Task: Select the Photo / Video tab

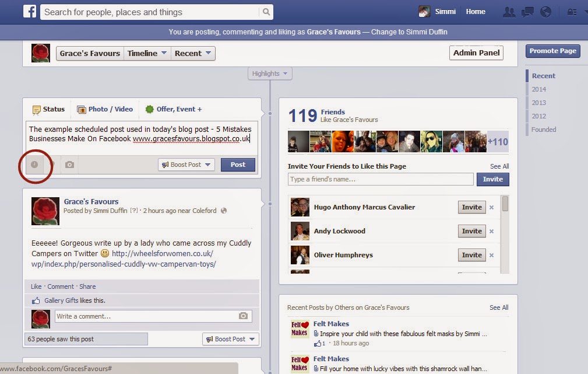Action: 105,109
